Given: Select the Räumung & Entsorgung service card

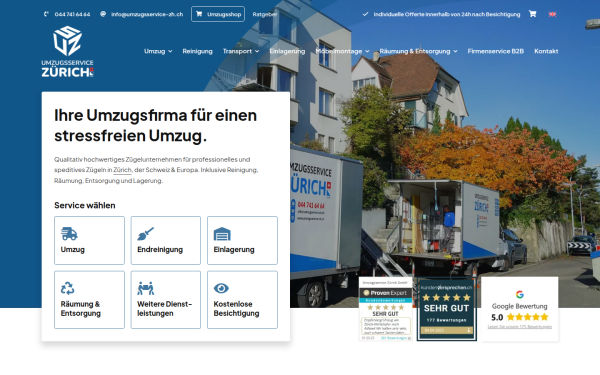Looking at the screenshot, I should (x=89, y=300).
